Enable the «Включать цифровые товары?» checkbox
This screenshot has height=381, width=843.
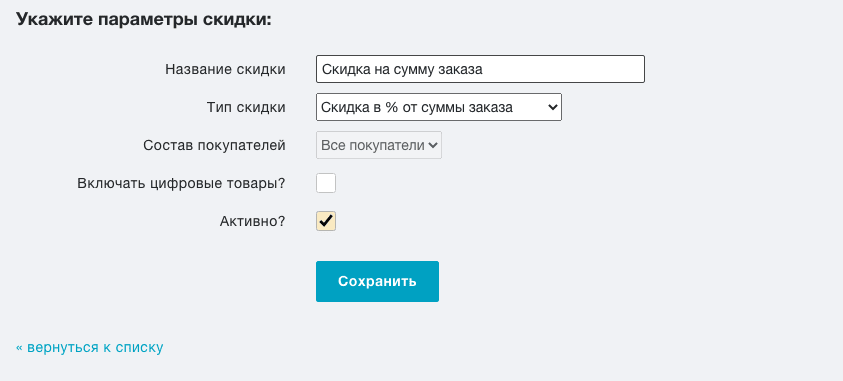[326, 183]
